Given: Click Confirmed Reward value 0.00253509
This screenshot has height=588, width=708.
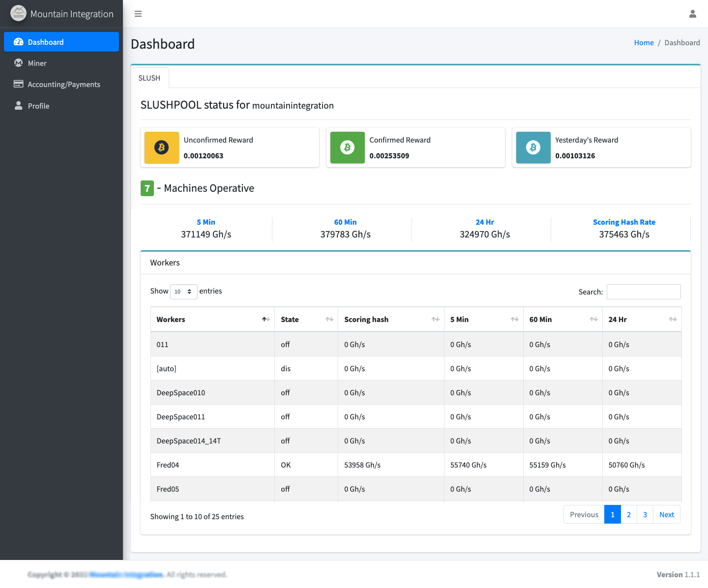Looking at the screenshot, I should 389,156.
